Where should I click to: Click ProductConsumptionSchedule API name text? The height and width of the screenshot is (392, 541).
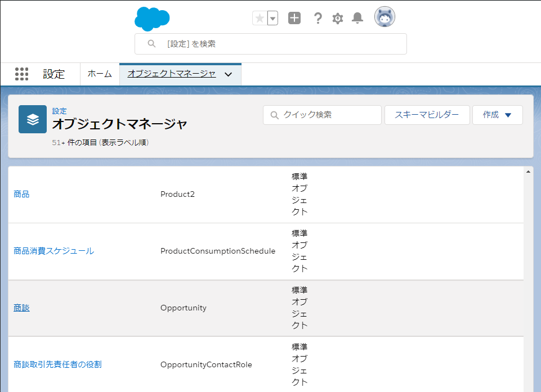click(x=218, y=251)
